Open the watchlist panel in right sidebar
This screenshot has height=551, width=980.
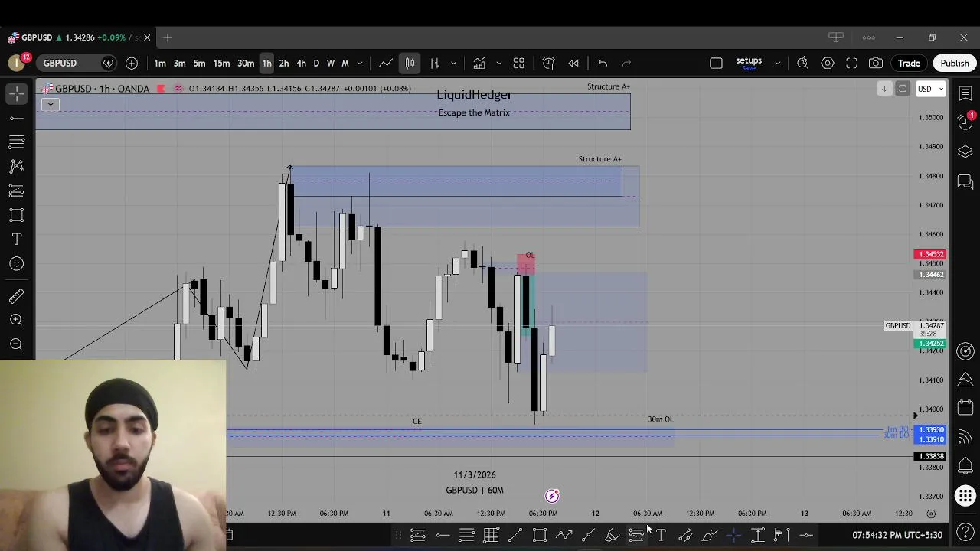tap(965, 93)
